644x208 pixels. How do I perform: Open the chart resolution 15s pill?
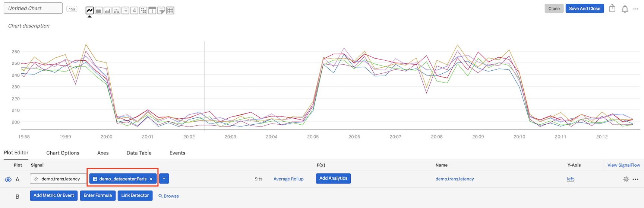pyautogui.click(x=72, y=9)
